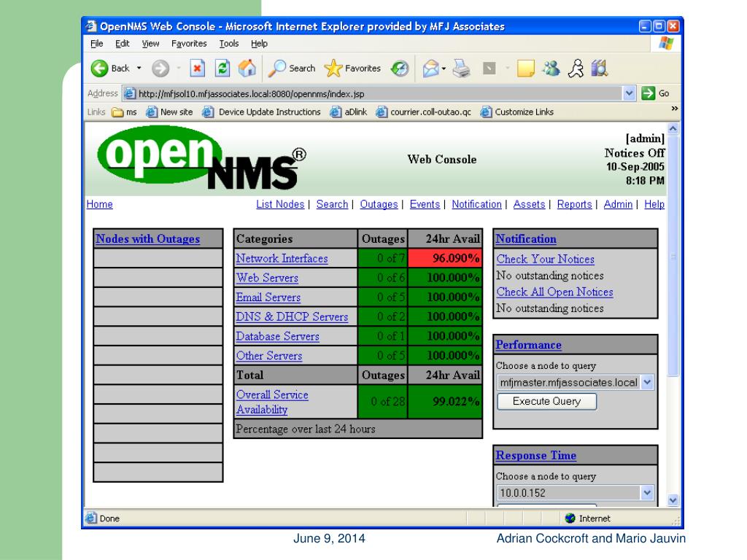Image resolution: width=747 pixels, height=560 pixels.
Task: Click the Print icon
Action: pyautogui.click(x=461, y=69)
